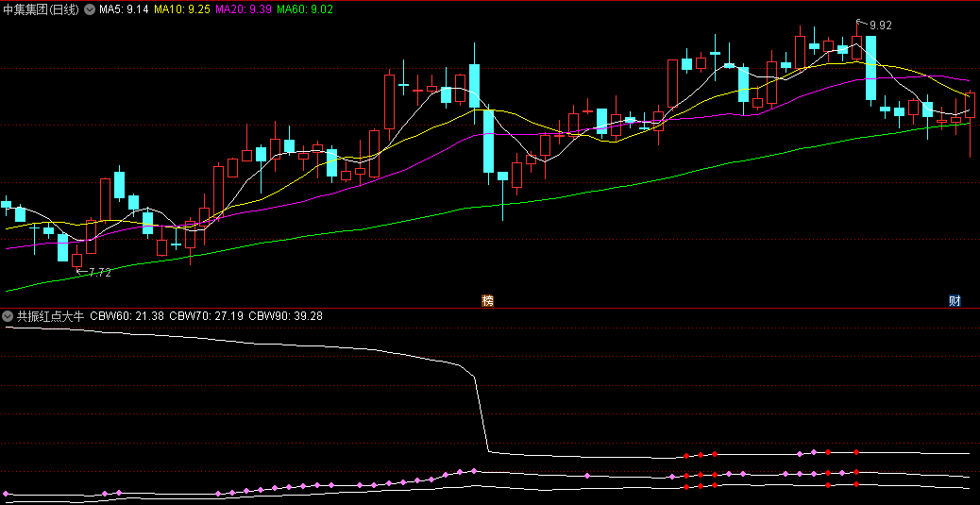Click the MA20: 9.39 label
Viewport: 980px width, 505px height.
[243, 9]
